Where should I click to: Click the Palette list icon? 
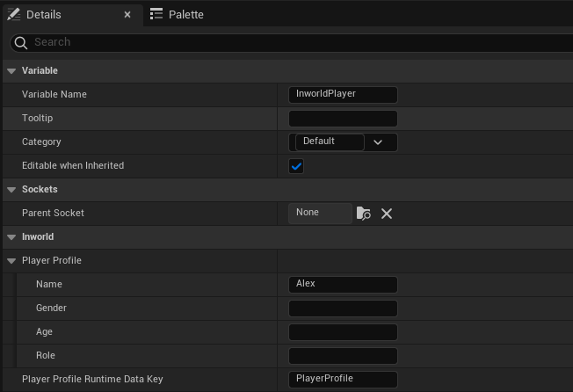[x=156, y=14]
